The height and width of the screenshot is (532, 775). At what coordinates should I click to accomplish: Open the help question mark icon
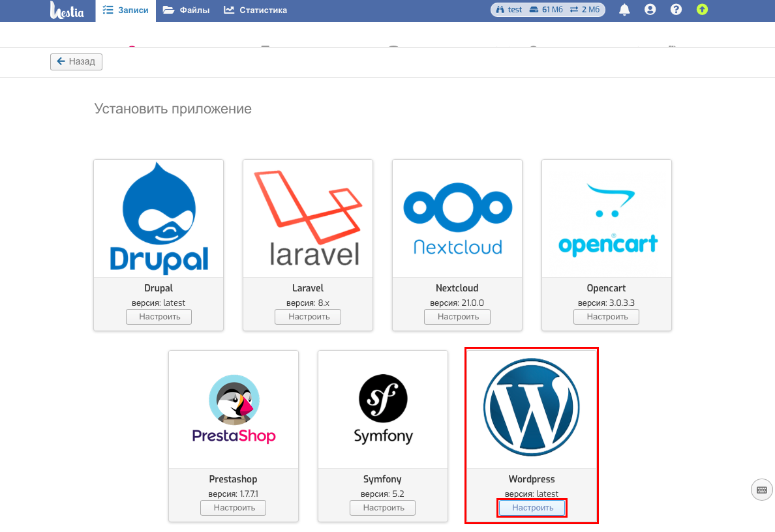coord(676,9)
